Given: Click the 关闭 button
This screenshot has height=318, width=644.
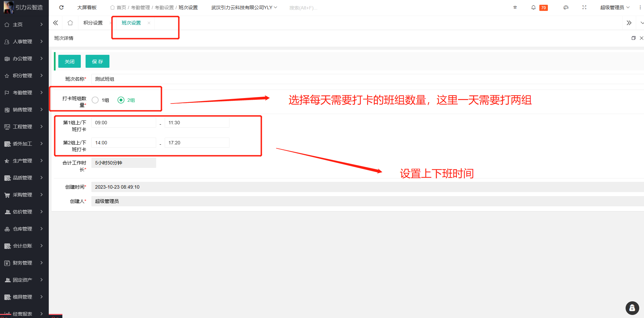Looking at the screenshot, I should click(x=70, y=62).
